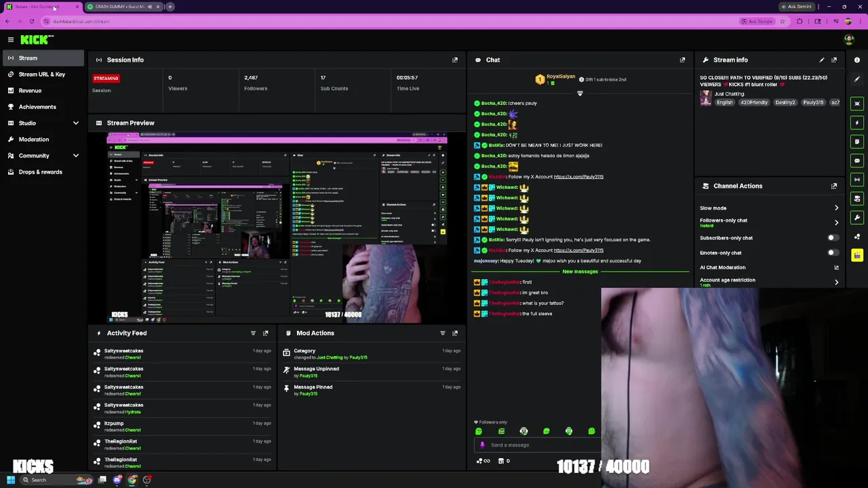The width and height of the screenshot is (868, 488).
Task: Toggle the wrench stream info widget icon
Action: (857, 218)
